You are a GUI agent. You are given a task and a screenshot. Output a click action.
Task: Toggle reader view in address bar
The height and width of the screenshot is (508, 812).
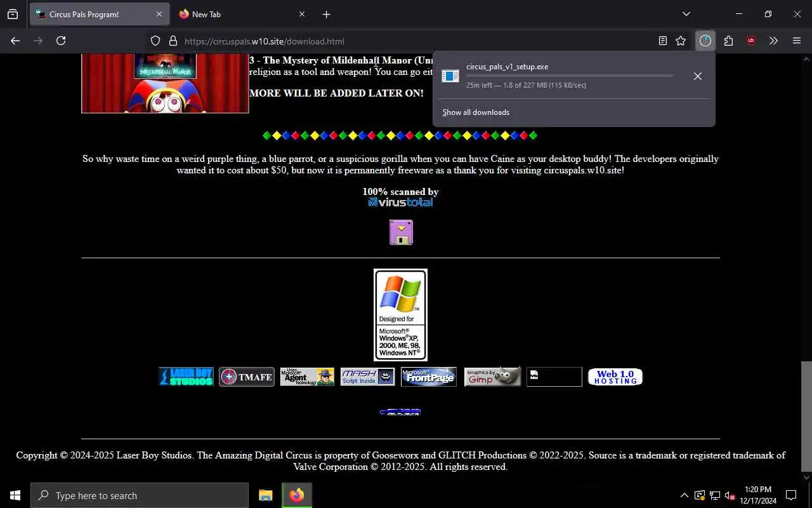[662, 41]
